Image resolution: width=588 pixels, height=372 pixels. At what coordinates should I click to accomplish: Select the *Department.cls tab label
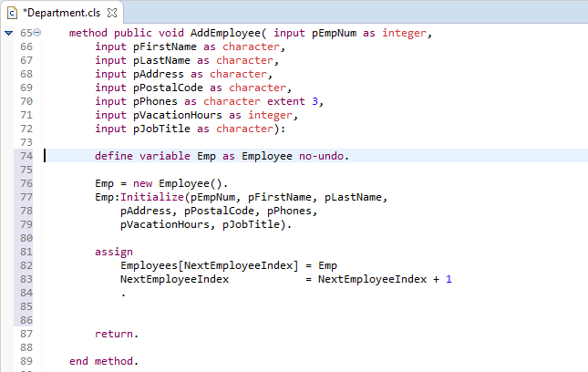61,13
